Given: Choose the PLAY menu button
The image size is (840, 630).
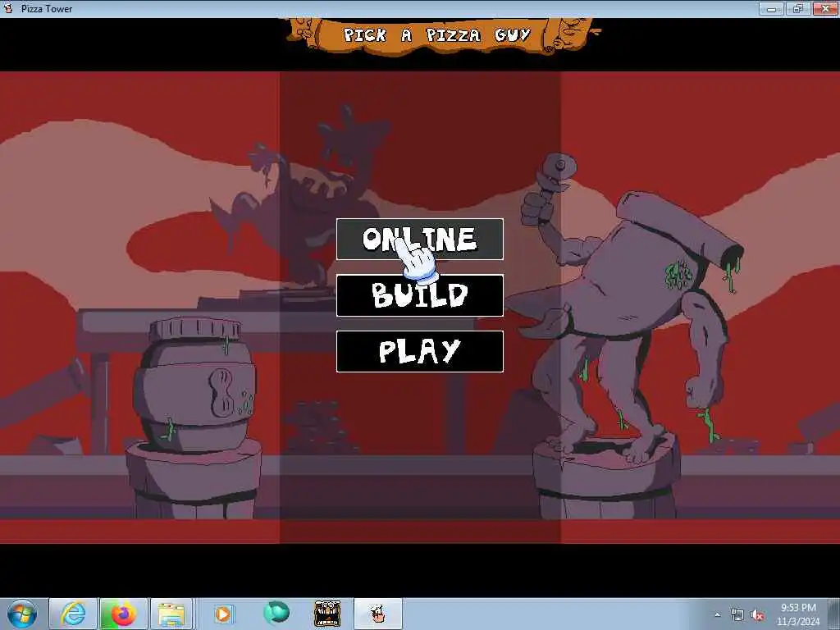Looking at the screenshot, I should coord(419,351).
